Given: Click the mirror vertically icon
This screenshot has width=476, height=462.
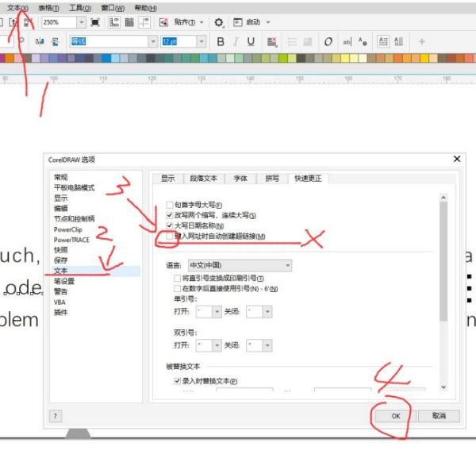Looking at the screenshot, I should 56,41.
